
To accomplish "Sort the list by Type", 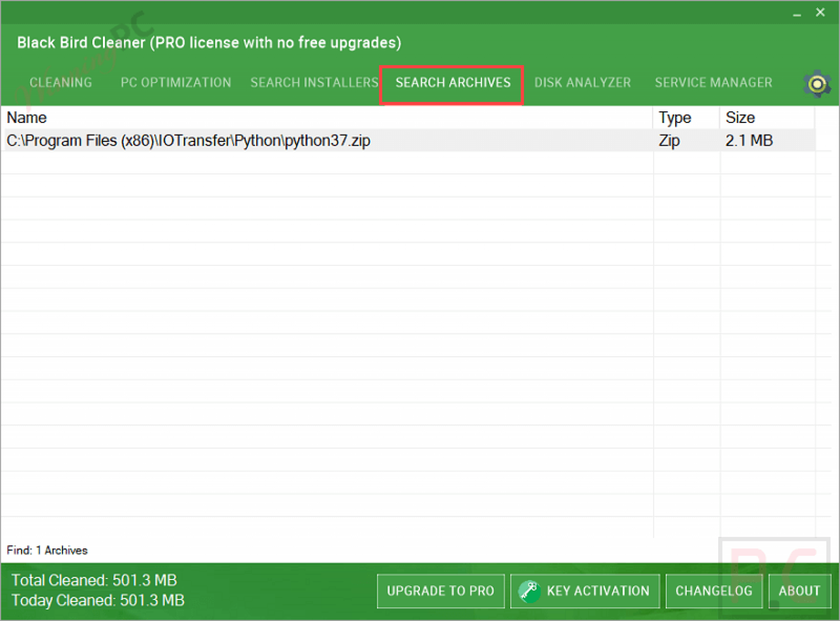I will tap(675, 117).
